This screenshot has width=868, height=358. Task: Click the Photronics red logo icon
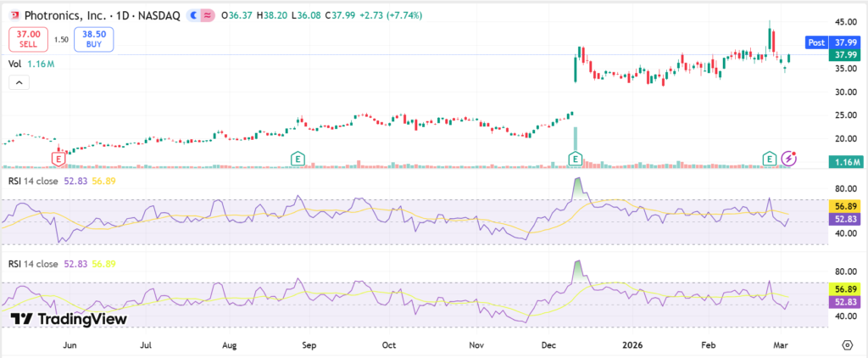click(14, 15)
